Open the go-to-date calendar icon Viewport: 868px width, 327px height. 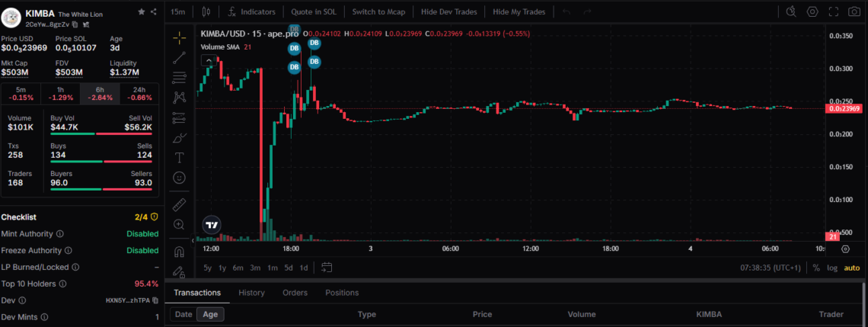[x=327, y=268]
